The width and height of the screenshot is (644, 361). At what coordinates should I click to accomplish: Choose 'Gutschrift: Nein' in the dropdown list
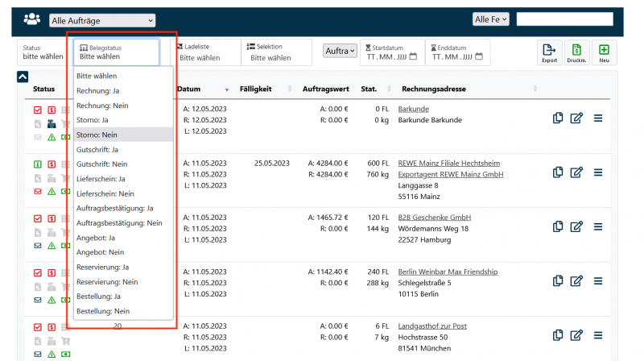pos(102,164)
